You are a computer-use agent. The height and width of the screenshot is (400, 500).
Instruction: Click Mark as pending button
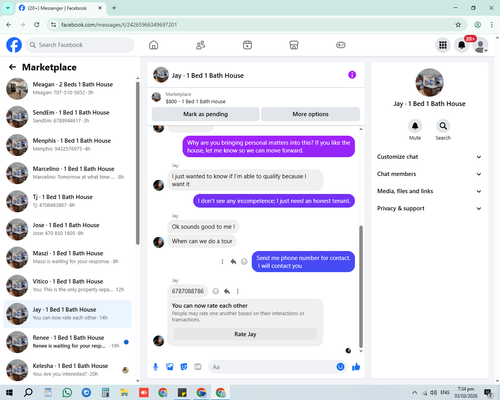pos(205,114)
